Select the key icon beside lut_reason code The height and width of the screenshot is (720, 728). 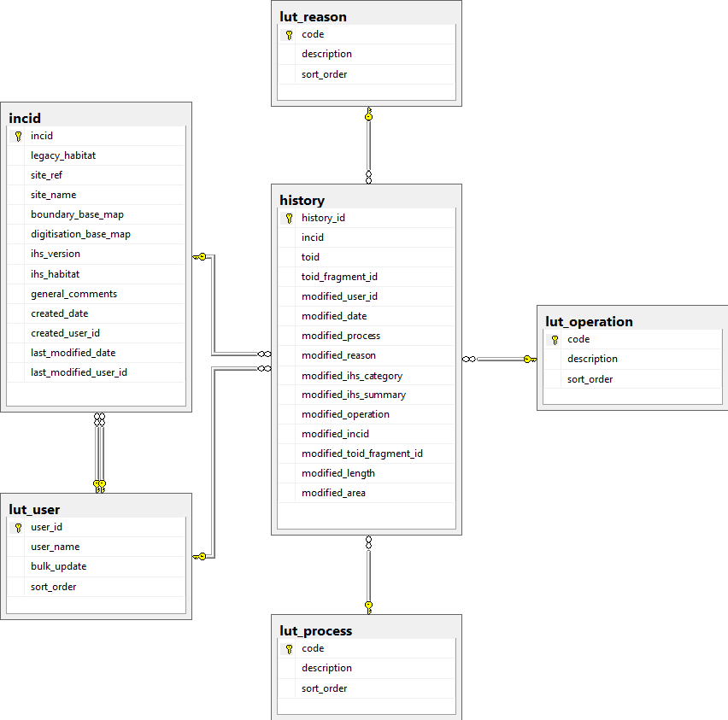(x=288, y=34)
